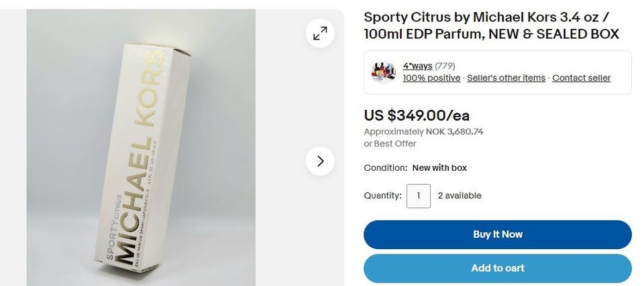
Task: Click the 'Condition:' label
Action: 385,168
